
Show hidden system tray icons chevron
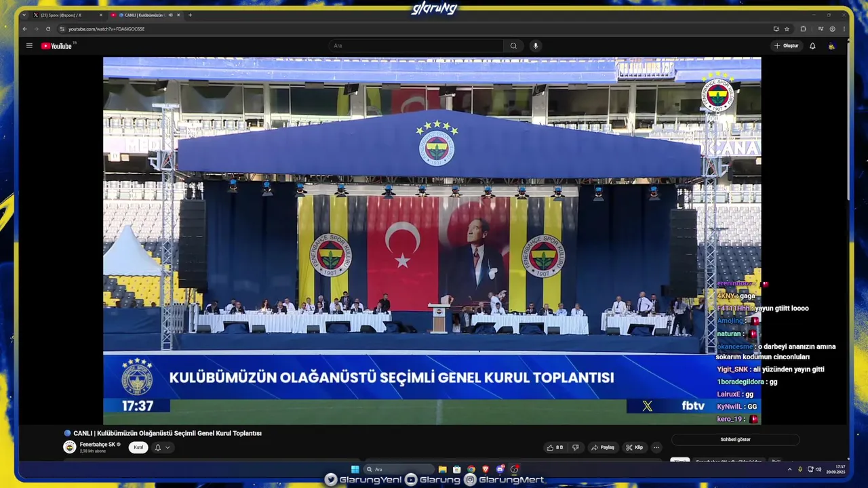click(x=789, y=469)
